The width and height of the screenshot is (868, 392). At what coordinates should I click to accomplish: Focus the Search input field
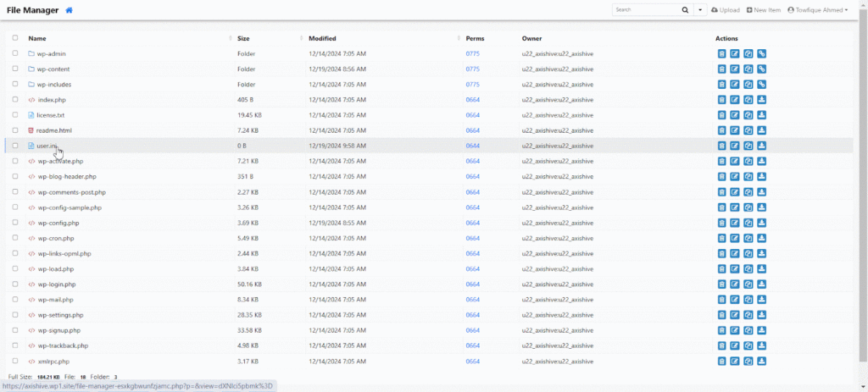point(644,10)
